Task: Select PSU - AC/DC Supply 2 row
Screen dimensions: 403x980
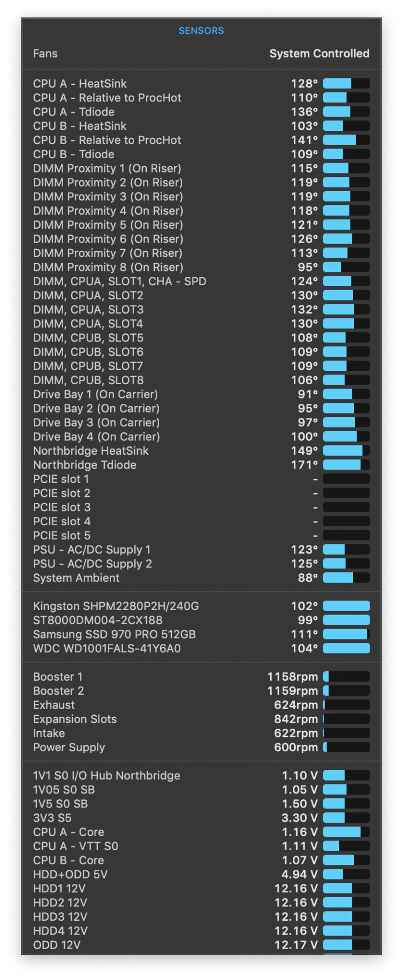Action: (201, 564)
